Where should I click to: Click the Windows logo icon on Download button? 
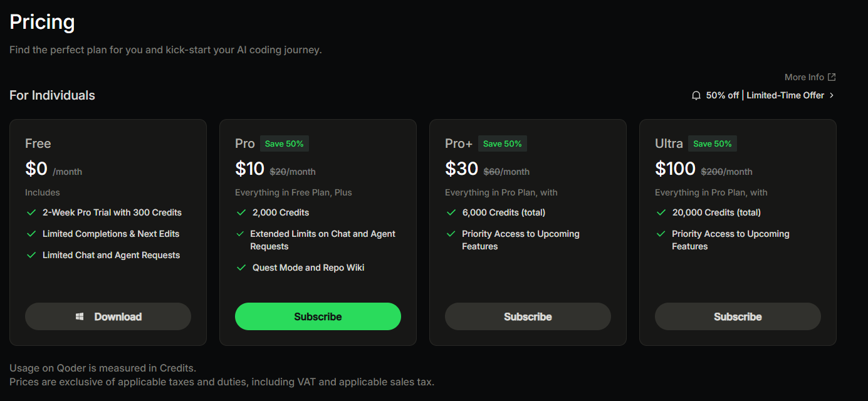pyautogui.click(x=80, y=317)
